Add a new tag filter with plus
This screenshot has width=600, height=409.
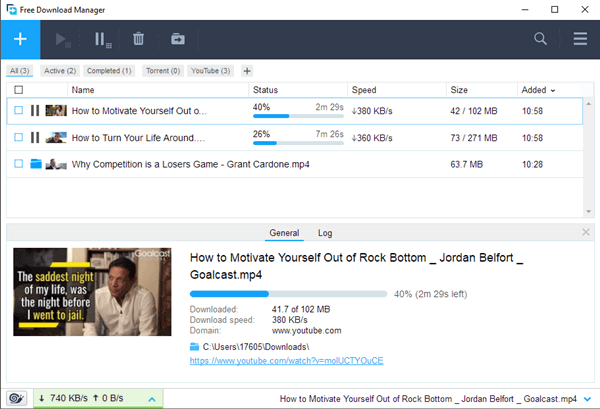(247, 71)
